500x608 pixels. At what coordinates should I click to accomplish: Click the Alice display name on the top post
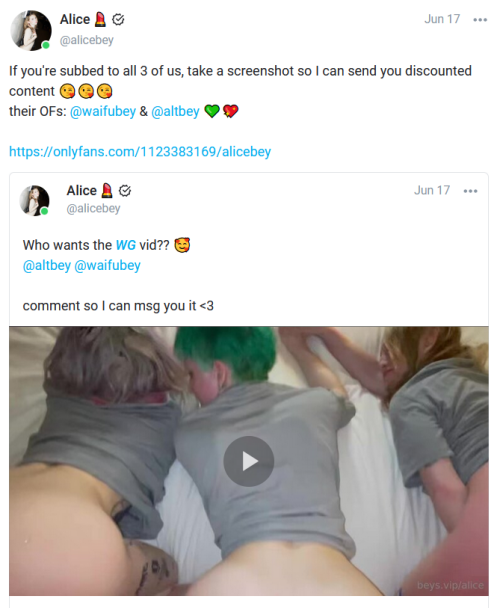click(74, 19)
